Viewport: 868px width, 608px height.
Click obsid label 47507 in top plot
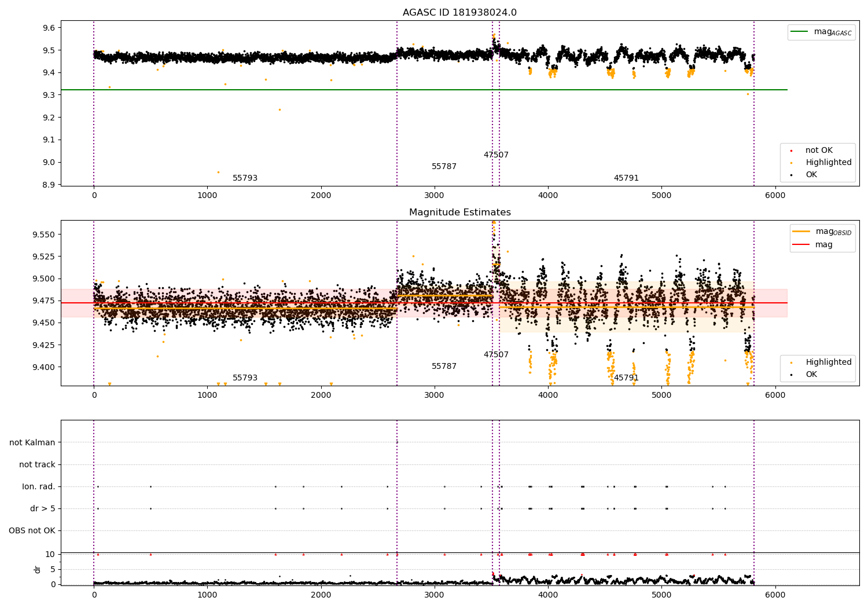pyautogui.click(x=496, y=155)
